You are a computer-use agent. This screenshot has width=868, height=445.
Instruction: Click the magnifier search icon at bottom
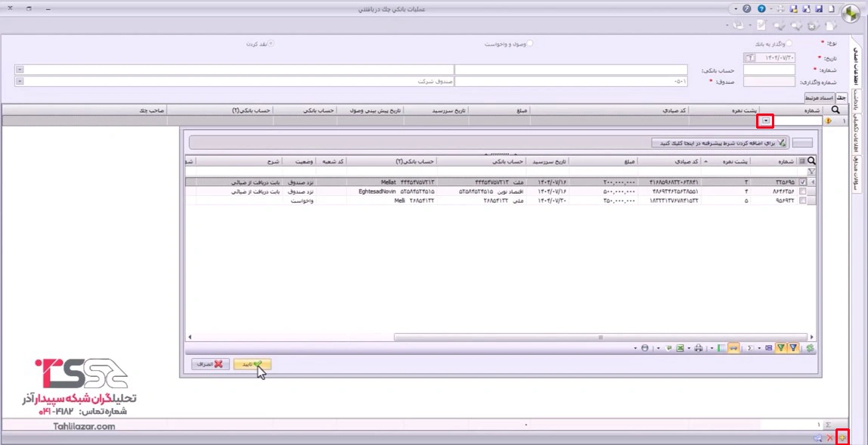pyautogui.click(x=817, y=437)
